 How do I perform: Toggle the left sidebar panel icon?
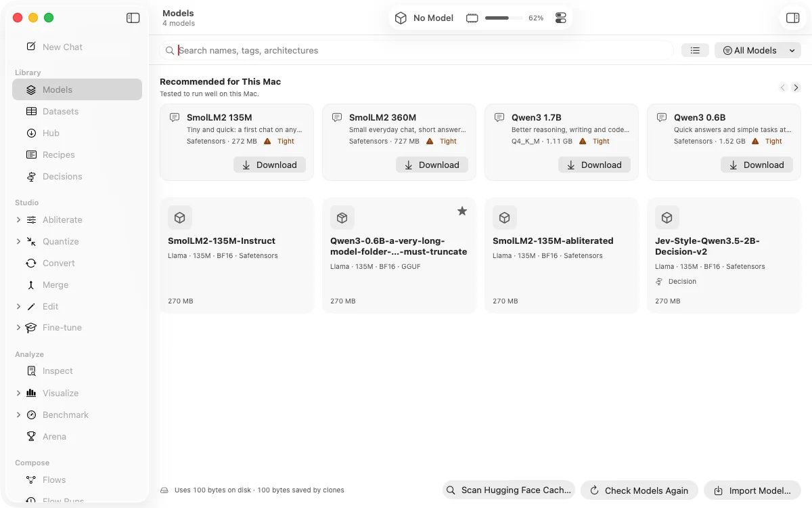pos(133,18)
